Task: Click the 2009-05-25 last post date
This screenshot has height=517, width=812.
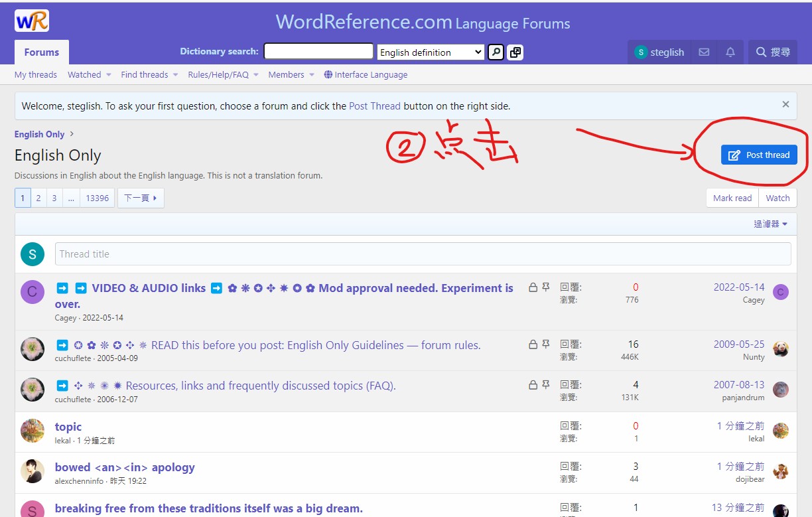Action: (x=739, y=344)
